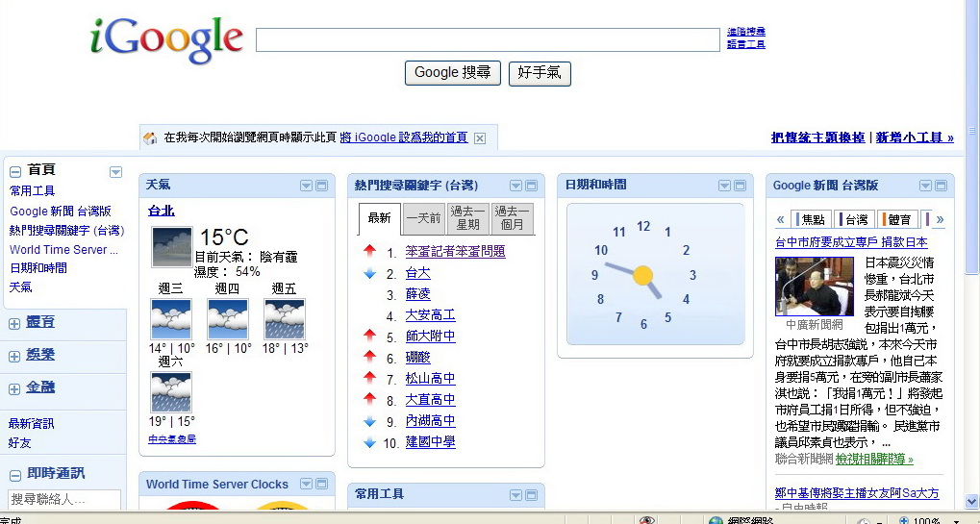Dismiss the homepage notification with X
This screenshot has height=524, width=980.
(479, 138)
